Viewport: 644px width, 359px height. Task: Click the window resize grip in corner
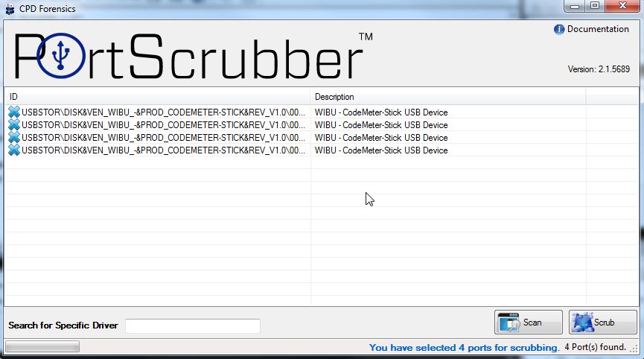pyautogui.click(x=635, y=349)
